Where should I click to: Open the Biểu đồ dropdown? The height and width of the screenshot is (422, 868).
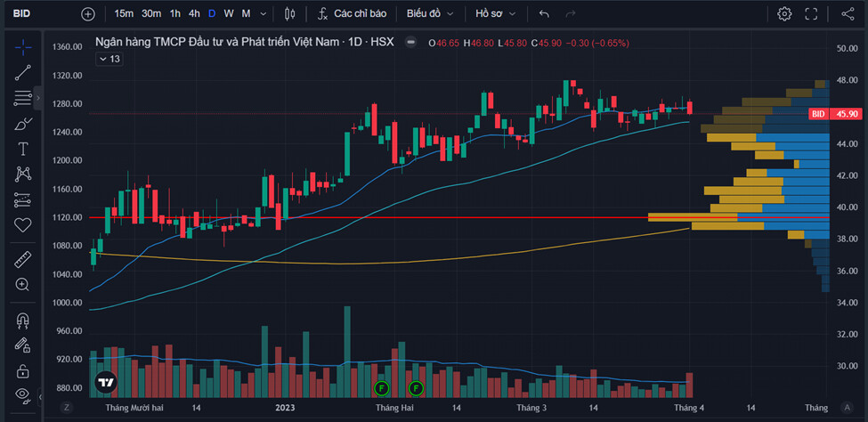[430, 14]
